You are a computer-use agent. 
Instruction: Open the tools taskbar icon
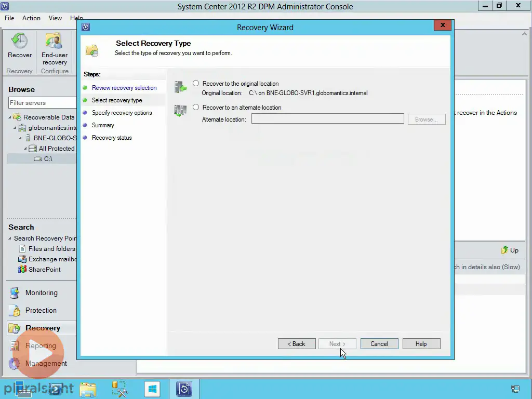[120, 389]
